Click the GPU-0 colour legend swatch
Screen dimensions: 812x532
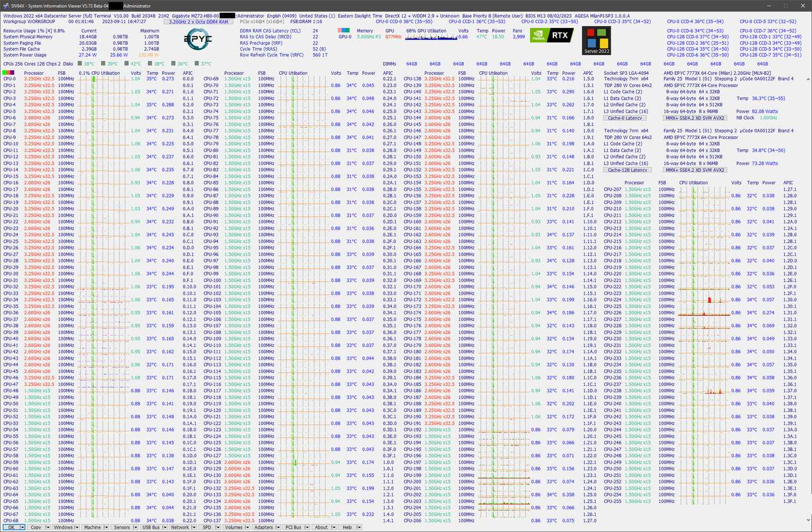click(x=344, y=30)
